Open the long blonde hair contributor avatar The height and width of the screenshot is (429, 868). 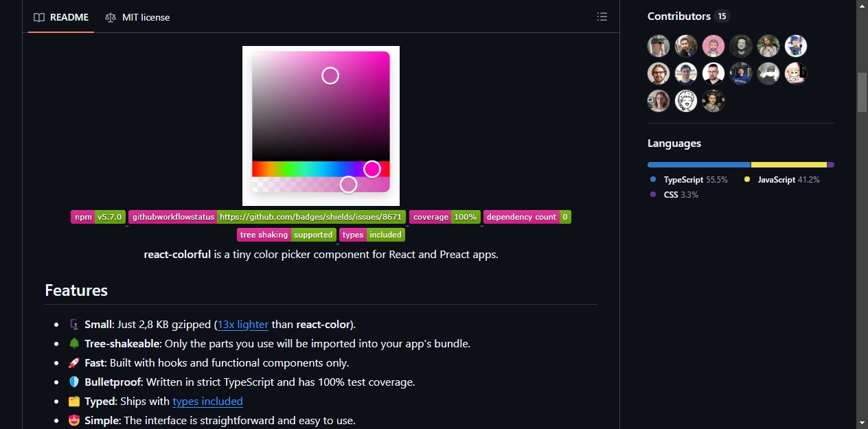(x=768, y=46)
